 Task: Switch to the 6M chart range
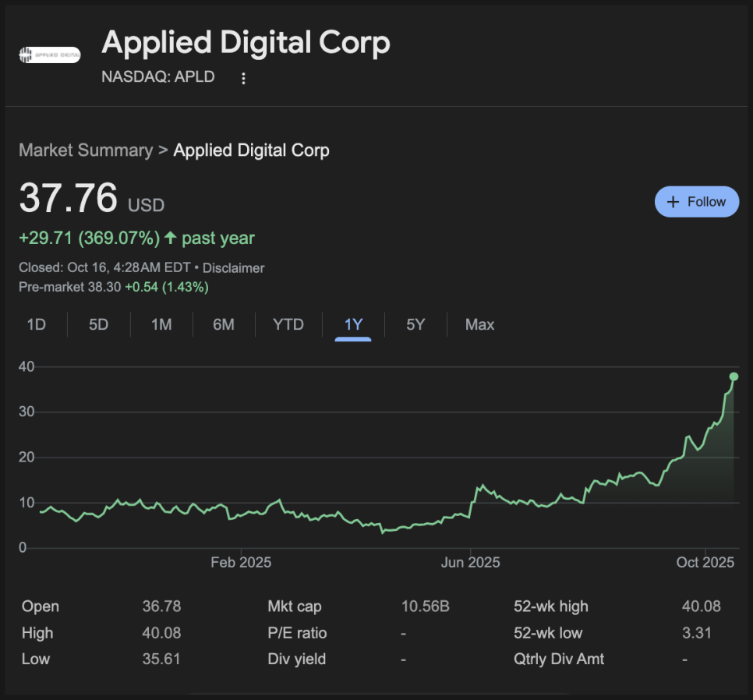(x=224, y=324)
